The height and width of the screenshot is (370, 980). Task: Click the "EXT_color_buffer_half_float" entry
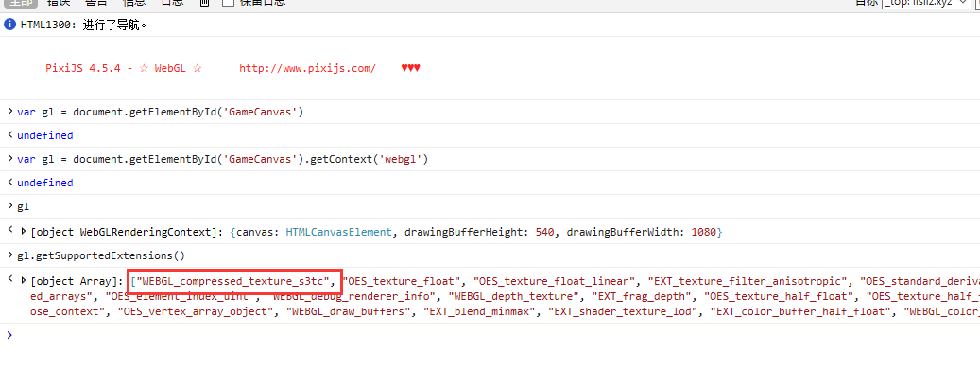coord(801,311)
